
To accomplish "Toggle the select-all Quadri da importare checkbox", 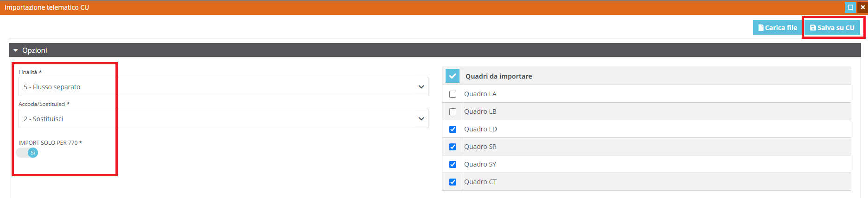I will tap(452, 76).
